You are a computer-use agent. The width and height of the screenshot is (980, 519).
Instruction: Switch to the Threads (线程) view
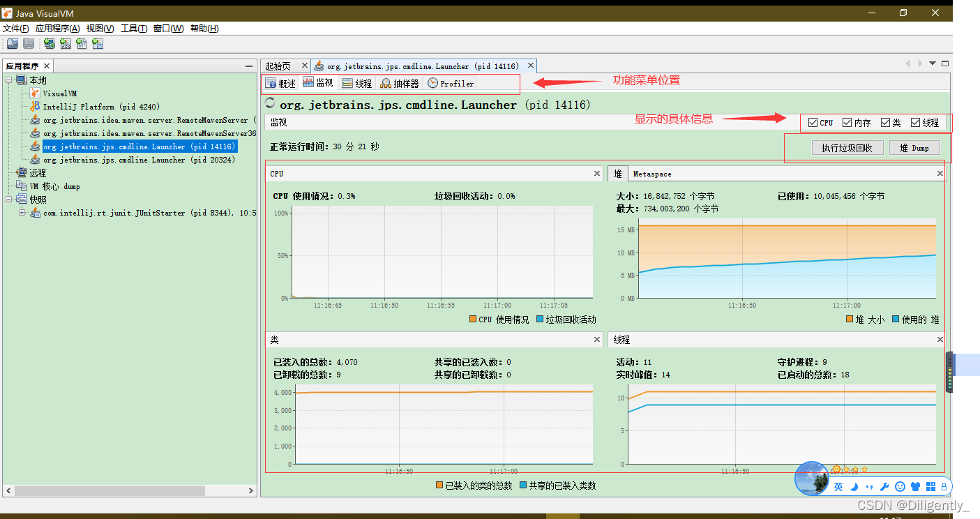(x=356, y=82)
